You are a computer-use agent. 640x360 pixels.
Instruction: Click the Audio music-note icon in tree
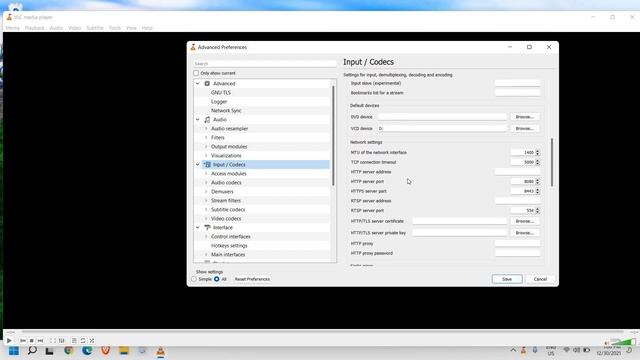tap(207, 120)
